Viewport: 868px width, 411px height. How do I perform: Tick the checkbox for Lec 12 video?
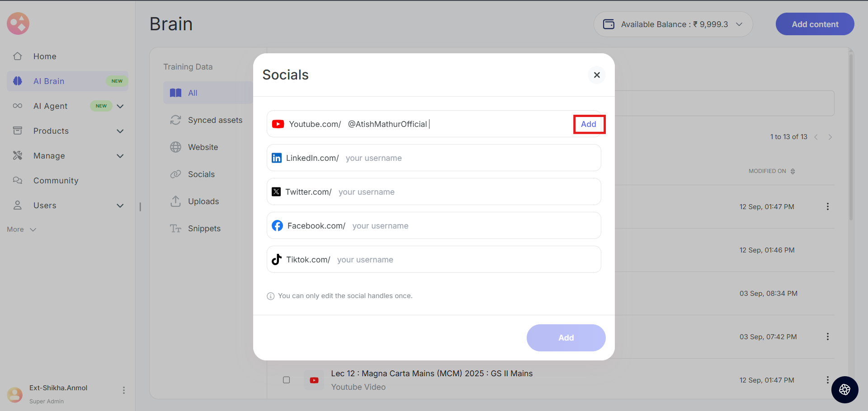(x=286, y=380)
